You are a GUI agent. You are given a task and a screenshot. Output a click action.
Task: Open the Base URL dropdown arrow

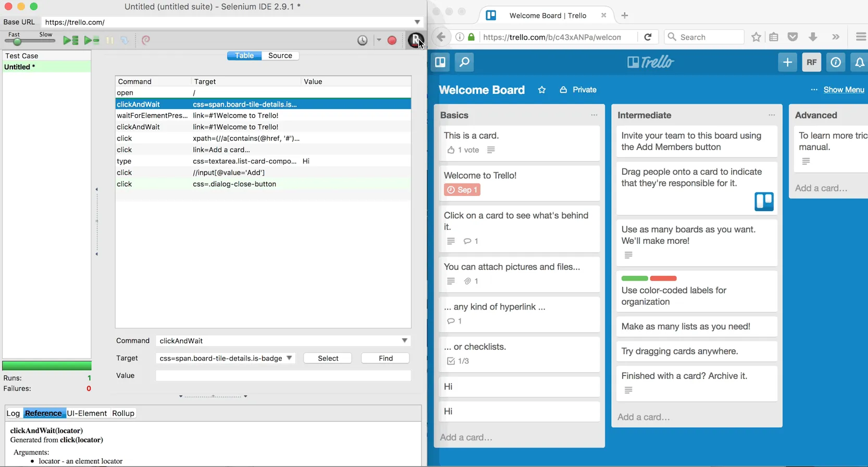coord(417,22)
